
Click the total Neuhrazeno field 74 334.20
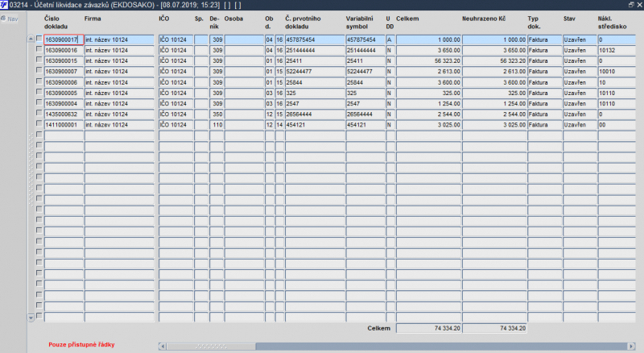(x=494, y=328)
